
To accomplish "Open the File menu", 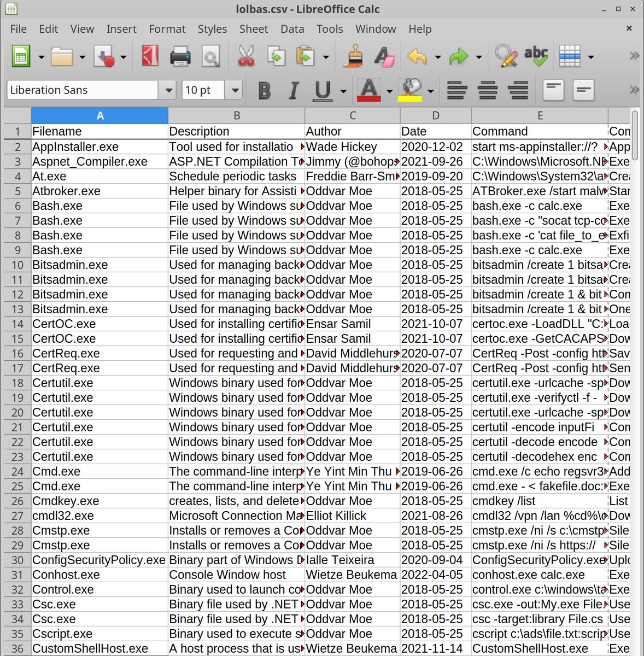I will (18, 29).
